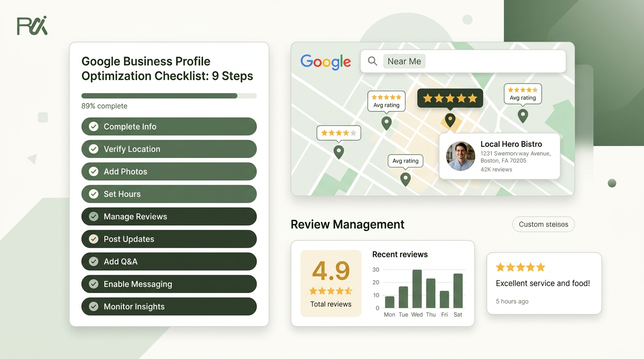Click the 89% complete text
Viewport: 644px width, 359px height.
point(104,106)
